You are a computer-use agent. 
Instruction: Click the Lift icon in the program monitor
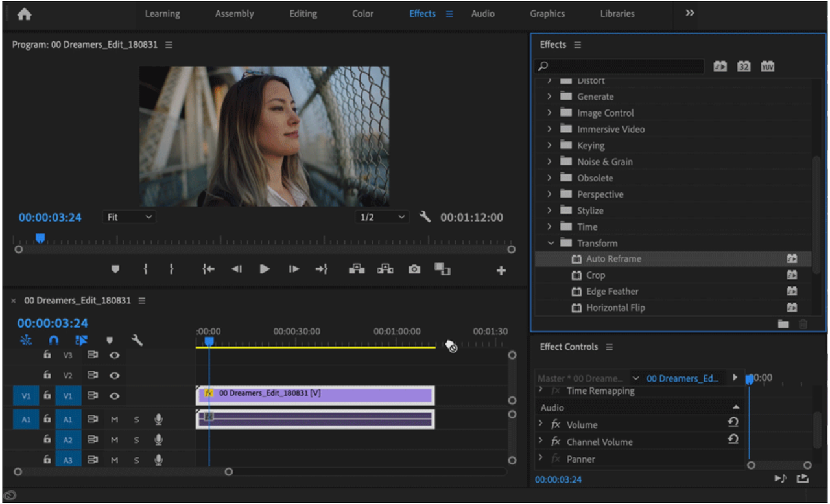tap(356, 269)
